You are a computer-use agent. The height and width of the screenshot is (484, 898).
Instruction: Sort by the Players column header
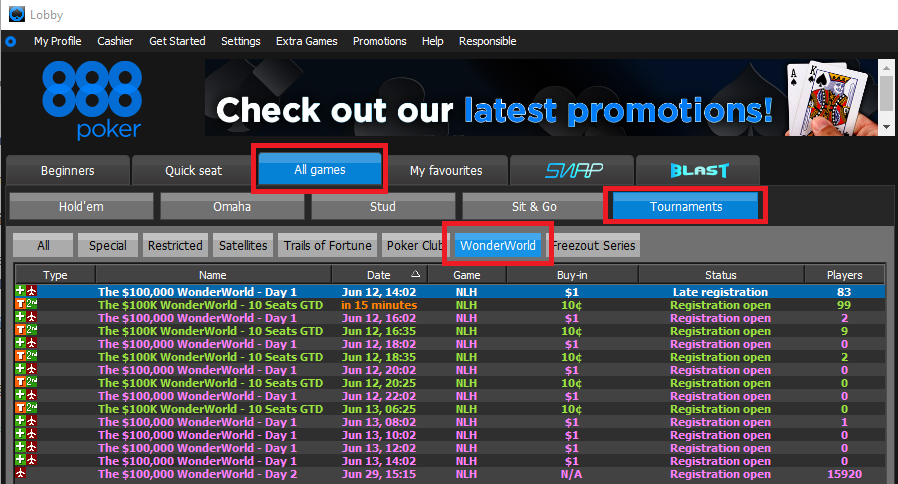844,275
